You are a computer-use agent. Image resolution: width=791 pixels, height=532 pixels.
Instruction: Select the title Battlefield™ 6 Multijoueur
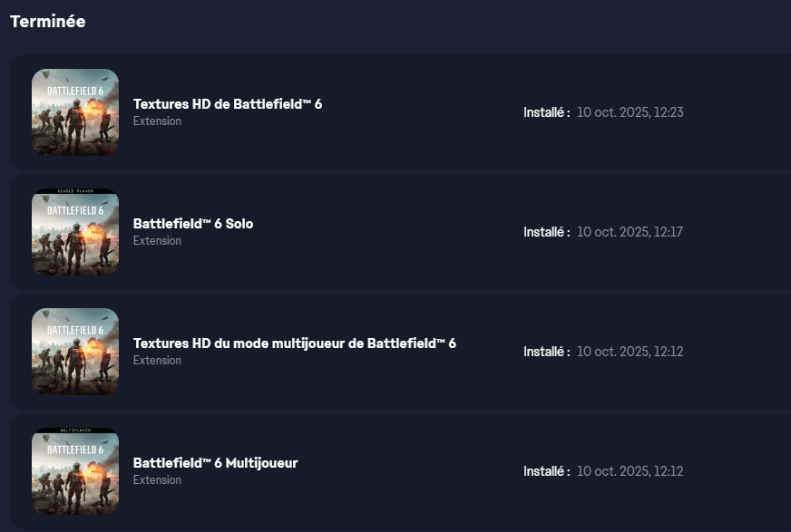(x=215, y=463)
